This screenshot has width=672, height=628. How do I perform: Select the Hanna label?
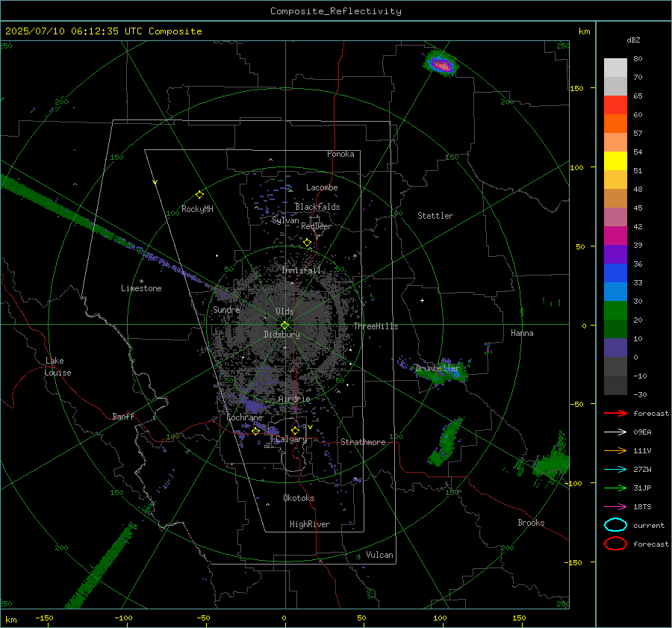pos(522,333)
